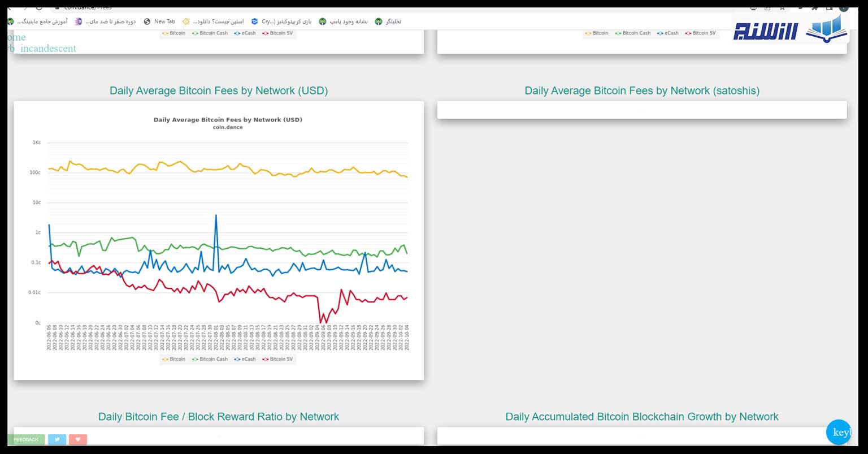Screen dimensions: 868x454
Task: Open the New Tab bookmark globe icon
Action: (x=147, y=21)
